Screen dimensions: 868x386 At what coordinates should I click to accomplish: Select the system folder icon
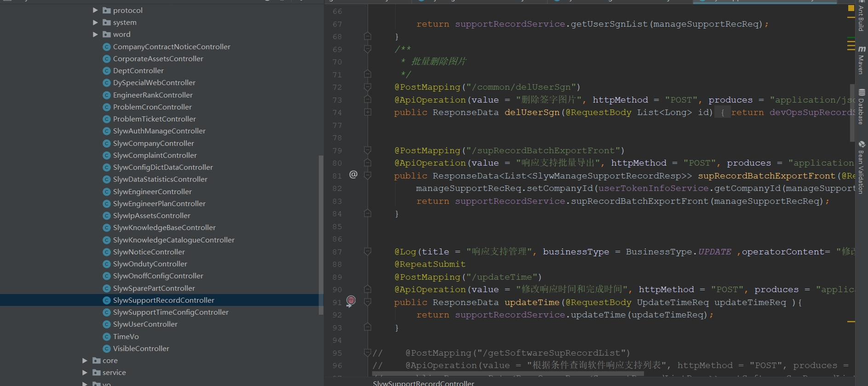click(x=107, y=22)
